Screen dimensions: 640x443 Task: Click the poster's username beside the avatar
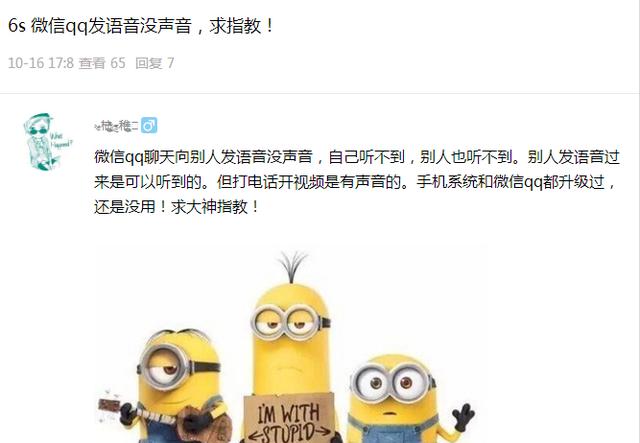[x=116, y=126]
